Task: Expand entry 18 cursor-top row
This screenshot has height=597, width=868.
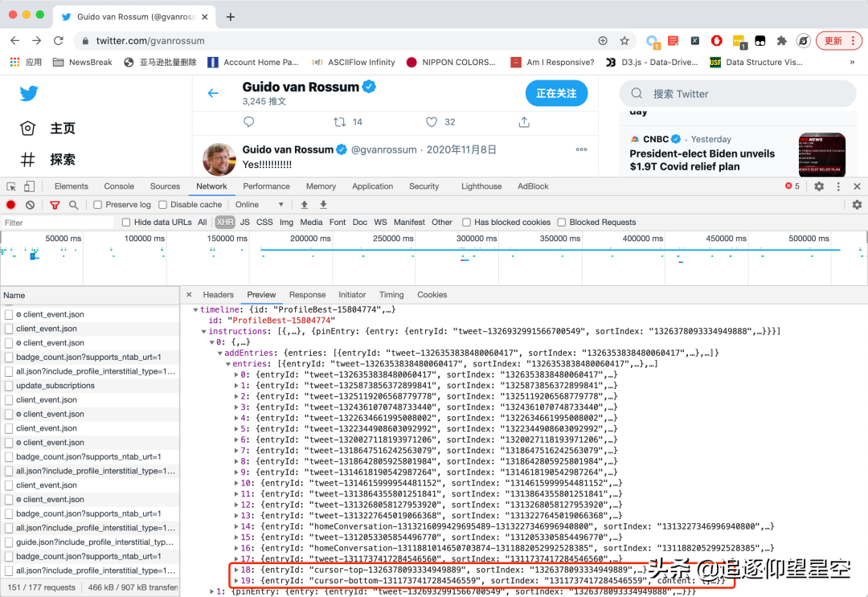Action: [236, 570]
